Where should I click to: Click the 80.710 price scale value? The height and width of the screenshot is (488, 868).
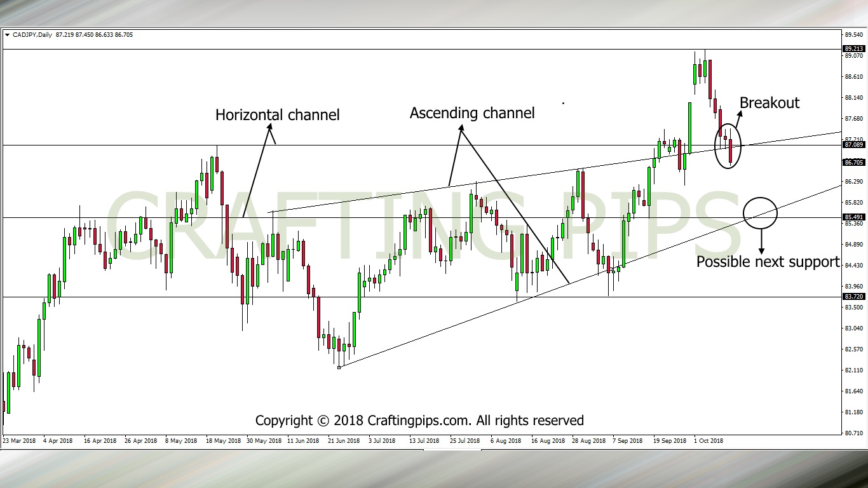tap(853, 433)
